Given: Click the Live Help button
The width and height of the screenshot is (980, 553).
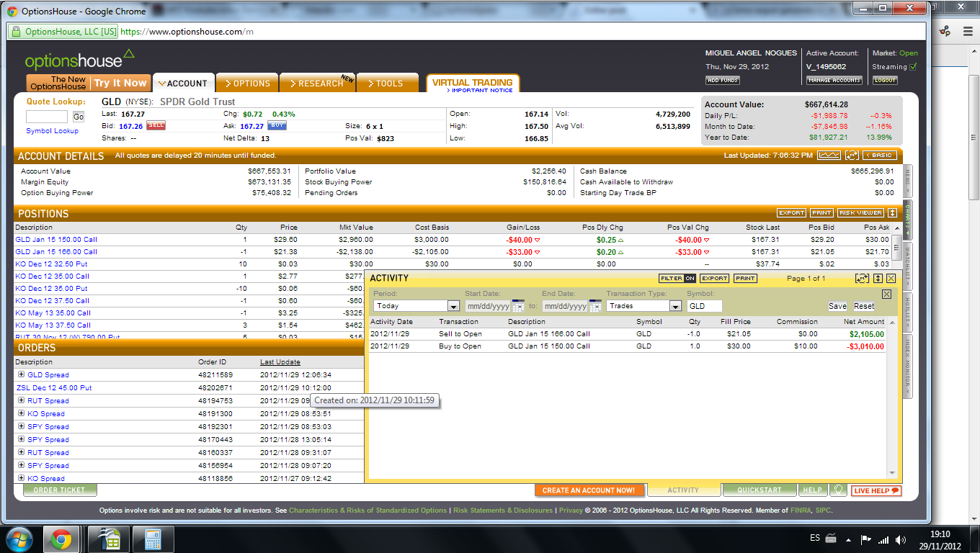Looking at the screenshot, I should pos(876,491).
